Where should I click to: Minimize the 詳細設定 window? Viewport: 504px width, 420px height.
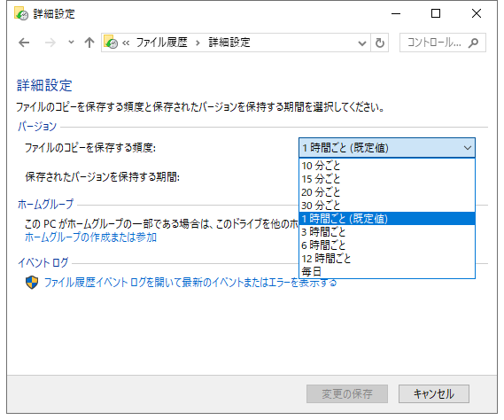(x=396, y=13)
